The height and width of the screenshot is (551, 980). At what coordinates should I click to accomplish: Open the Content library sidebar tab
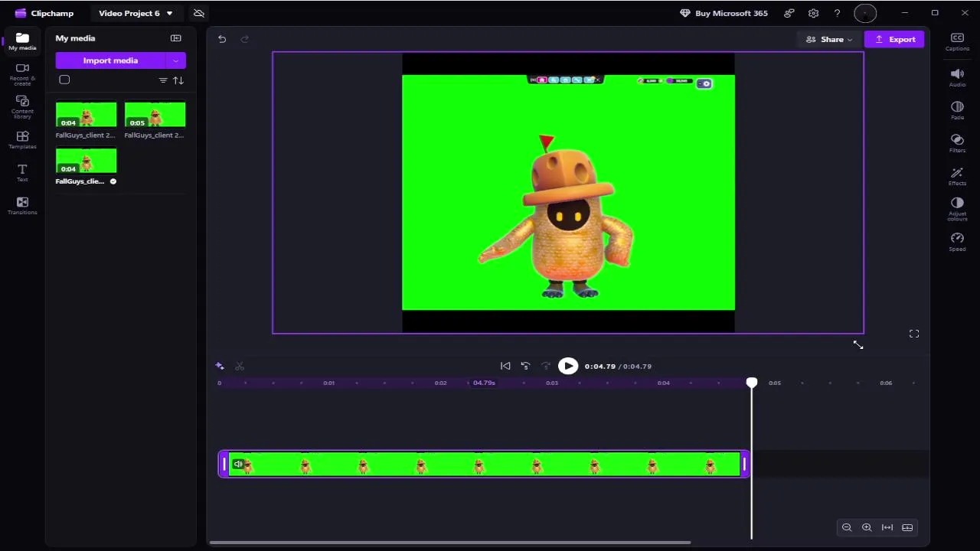[x=22, y=106]
